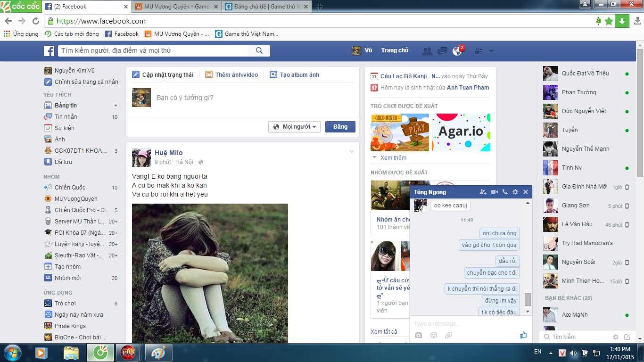The width and height of the screenshot is (644, 362).
Task: Add friends to the chat conversation
Action: point(483,192)
